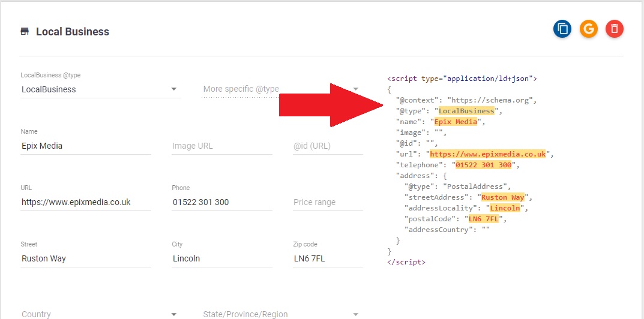Expand the More specific @type dropdown
Viewport: 644px width, 319px height.
point(280,89)
